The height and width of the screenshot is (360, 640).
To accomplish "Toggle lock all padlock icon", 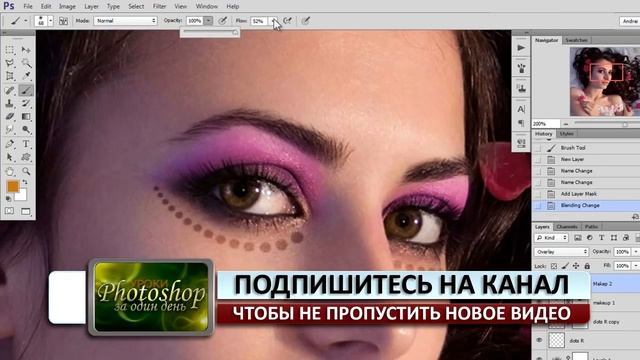I will 587,266.
